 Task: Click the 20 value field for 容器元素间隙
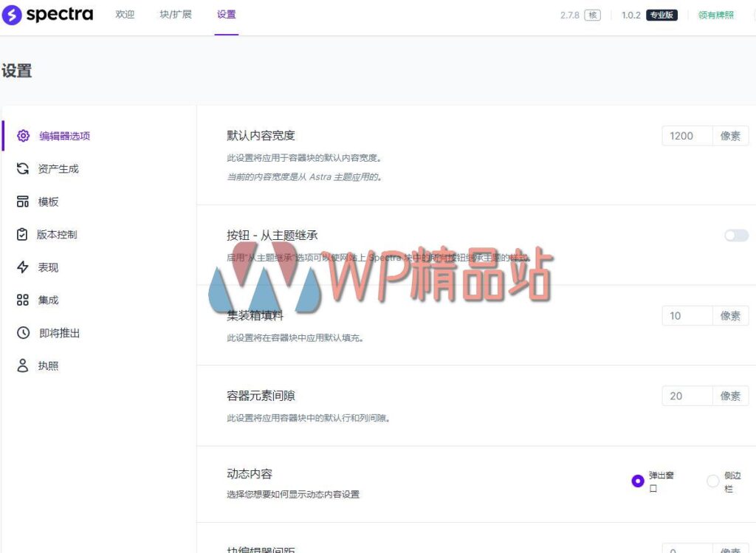coord(687,396)
